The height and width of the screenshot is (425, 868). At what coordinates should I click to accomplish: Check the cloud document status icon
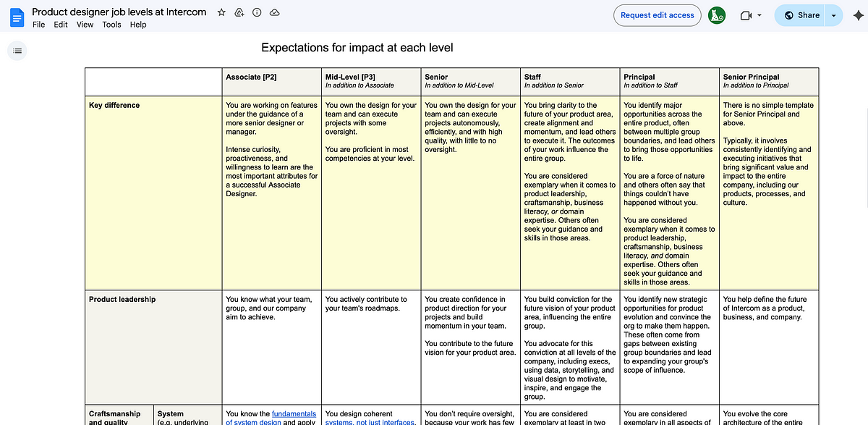274,12
